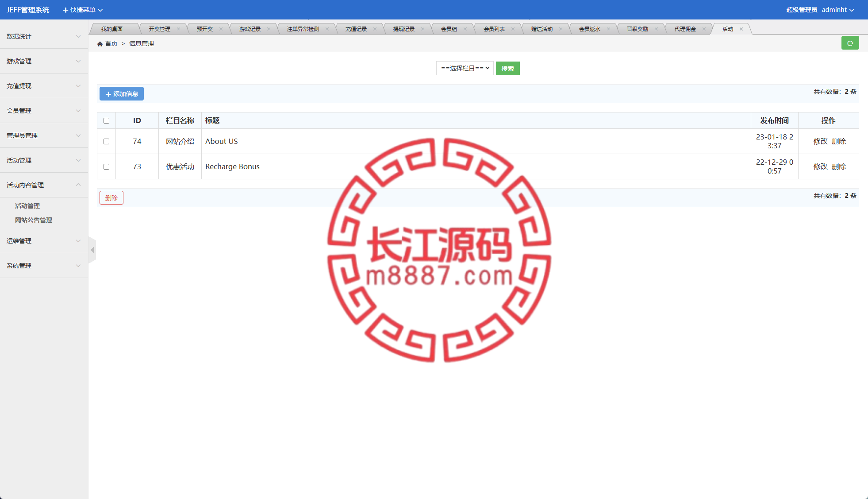Image resolution: width=868 pixels, height=499 pixels.
Task: Switch to 开奖管理 tab
Action: pyautogui.click(x=159, y=29)
